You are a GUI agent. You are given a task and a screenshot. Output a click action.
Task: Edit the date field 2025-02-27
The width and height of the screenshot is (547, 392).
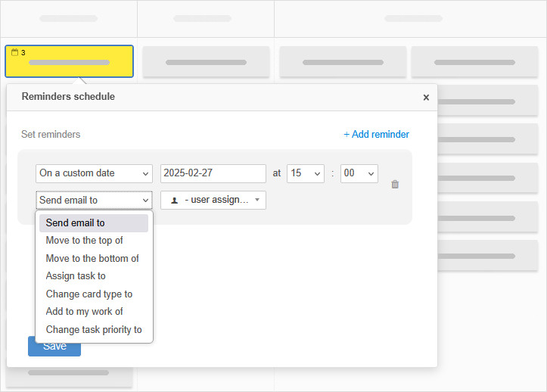coord(213,173)
